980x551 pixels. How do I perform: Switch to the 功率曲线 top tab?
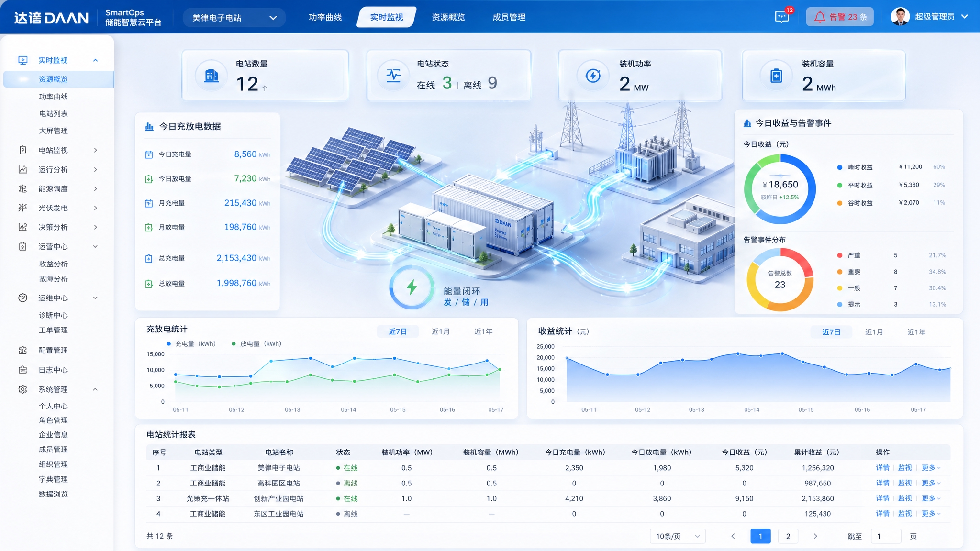pos(325,17)
